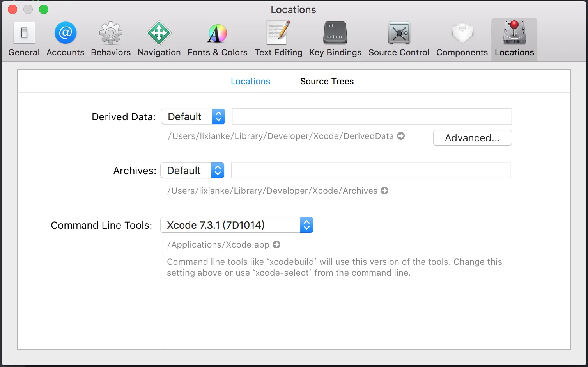The width and height of the screenshot is (588, 367).
Task: Switch to the Source Trees tab
Action: [x=327, y=81]
